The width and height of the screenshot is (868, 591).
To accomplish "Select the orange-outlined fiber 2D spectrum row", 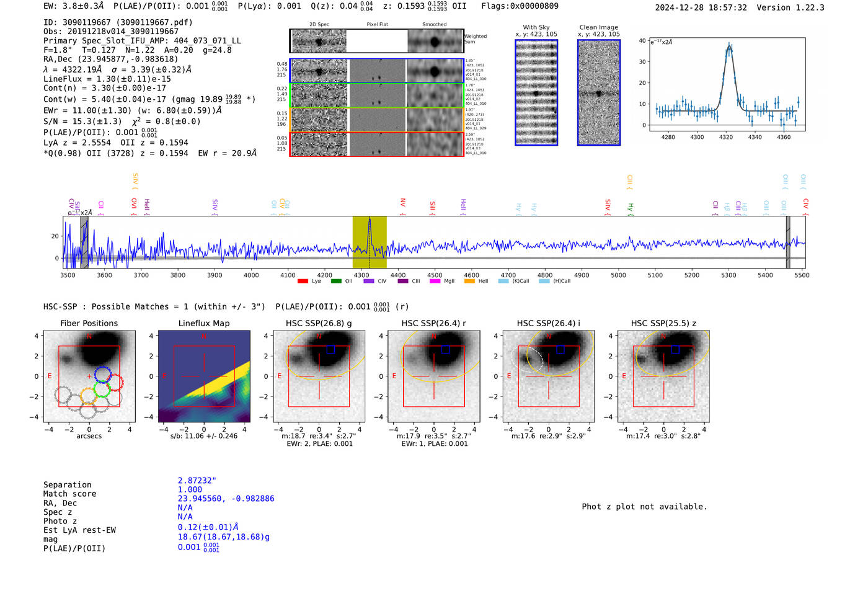I will click(x=376, y=120).
